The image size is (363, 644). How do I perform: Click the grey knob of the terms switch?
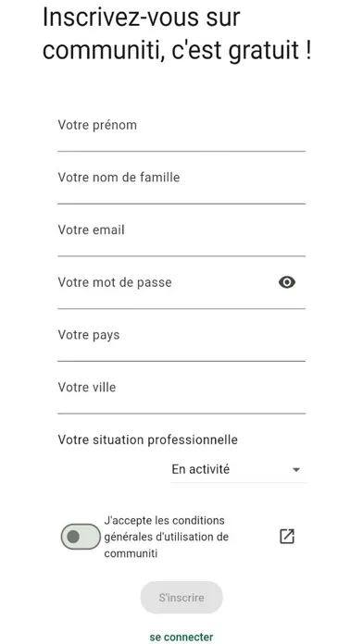(x=73, y=537)
